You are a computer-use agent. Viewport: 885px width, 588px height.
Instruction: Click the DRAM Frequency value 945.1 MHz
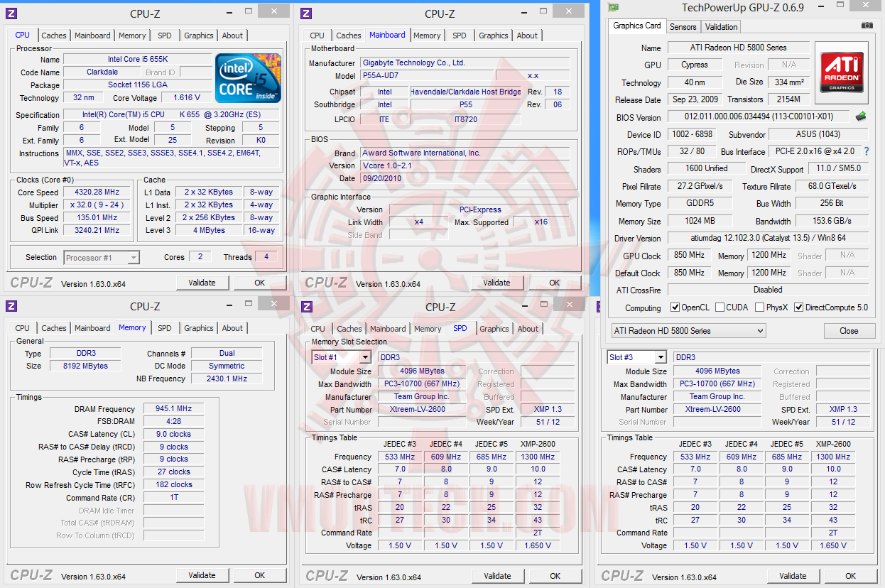[x=173, y=409]
